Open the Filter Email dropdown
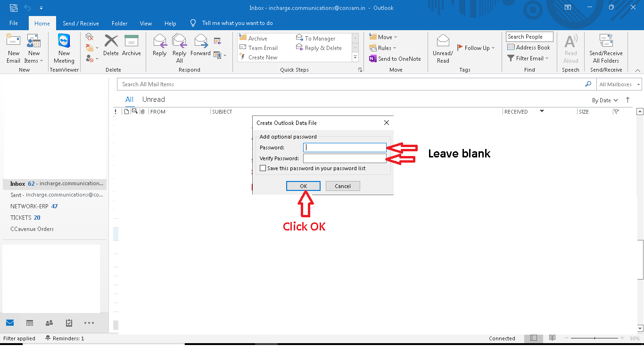The width and height of the screenshot is (644, 362). point(528,58)
